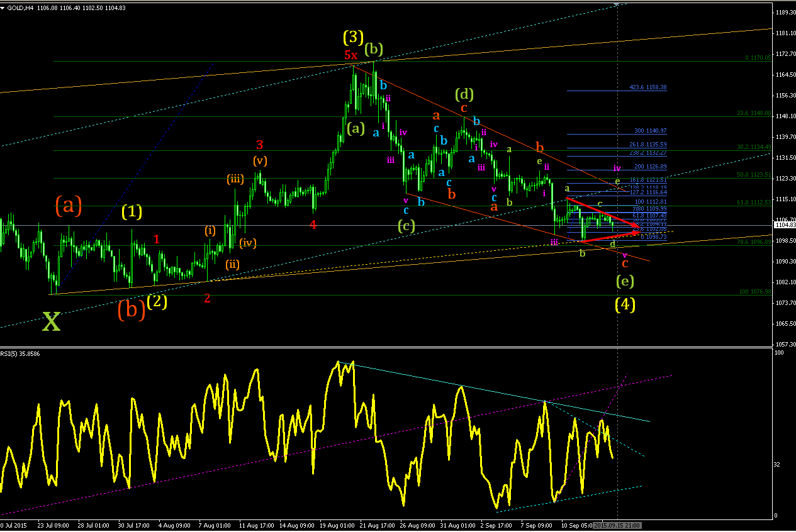Click the yellow (4) wave label
The width and height of the screenshot is (796, 532).
click(625, 304)
